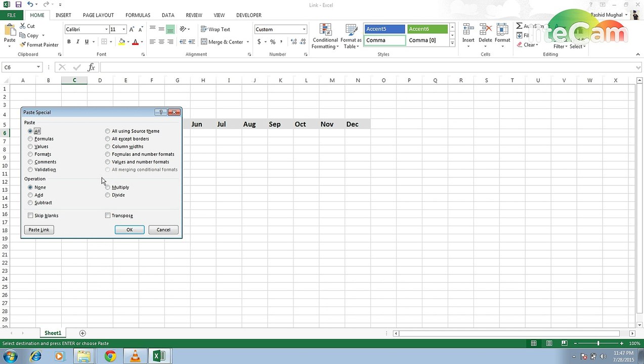Enable Skip blanks checkbox
This screenshot has width=644, height=364.
[30, 215]
